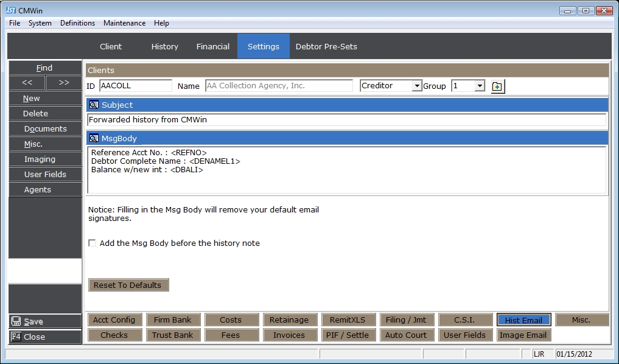Go to next client record arrow
The image size is (619, 364).
[x=64, y=83]
